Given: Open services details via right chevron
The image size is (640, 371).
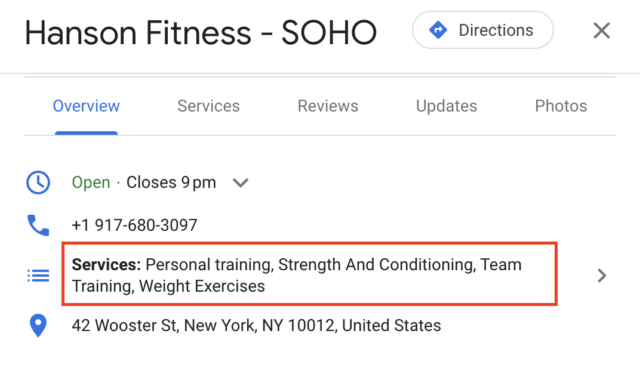Looking at the screenshot, I should (602, 276).
